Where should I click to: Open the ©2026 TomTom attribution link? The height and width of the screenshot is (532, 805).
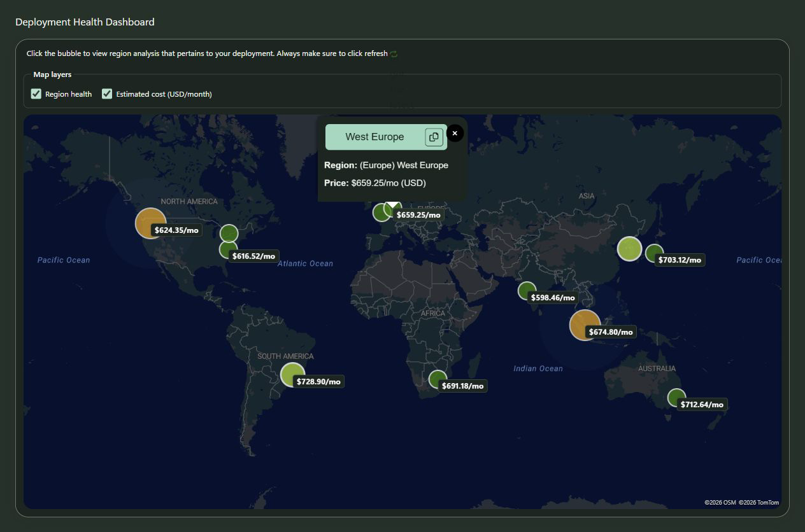759,503
